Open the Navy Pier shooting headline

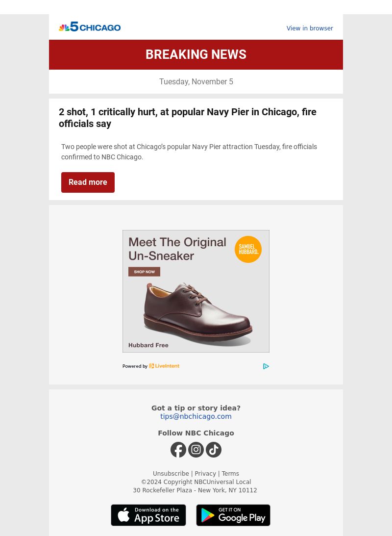tap(188, 118)
